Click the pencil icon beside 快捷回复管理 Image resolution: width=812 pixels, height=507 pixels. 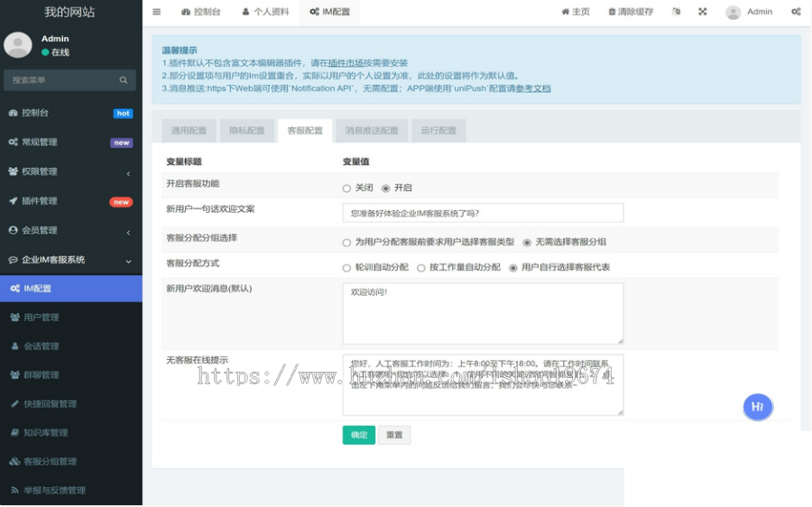15,403
